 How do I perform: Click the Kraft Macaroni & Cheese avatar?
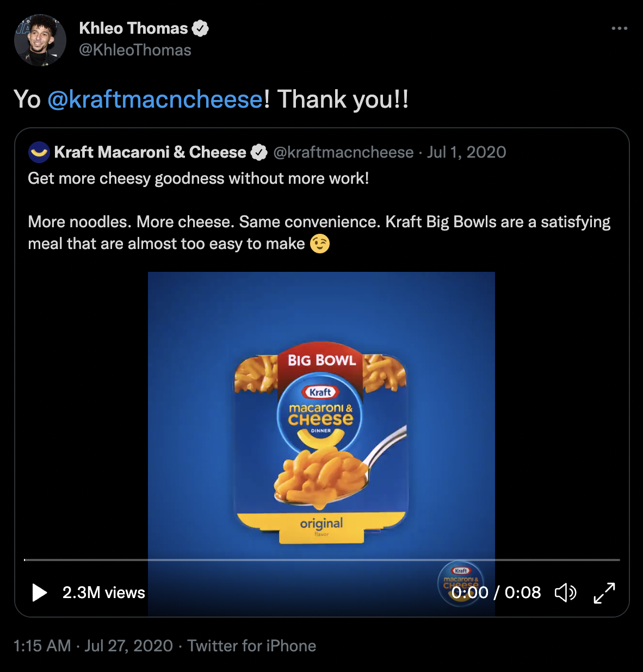39,152
